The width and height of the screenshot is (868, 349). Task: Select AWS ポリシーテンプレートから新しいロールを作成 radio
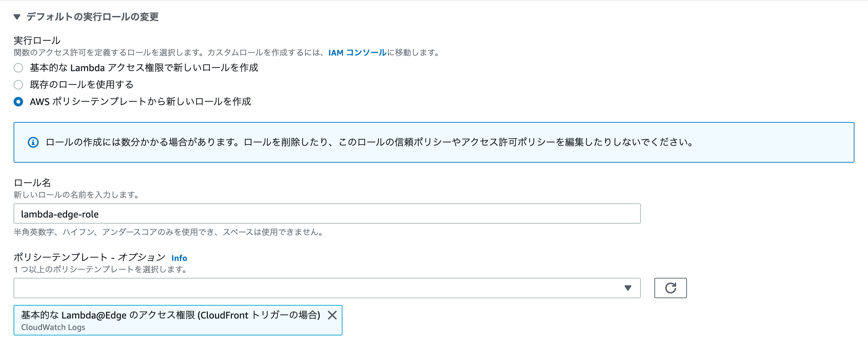tap(18, 102)
